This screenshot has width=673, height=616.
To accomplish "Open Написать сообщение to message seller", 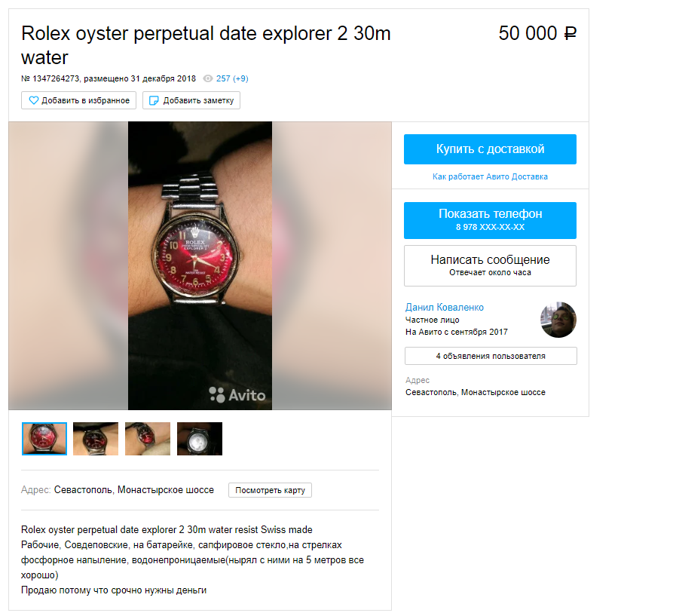I will (490, 265).
